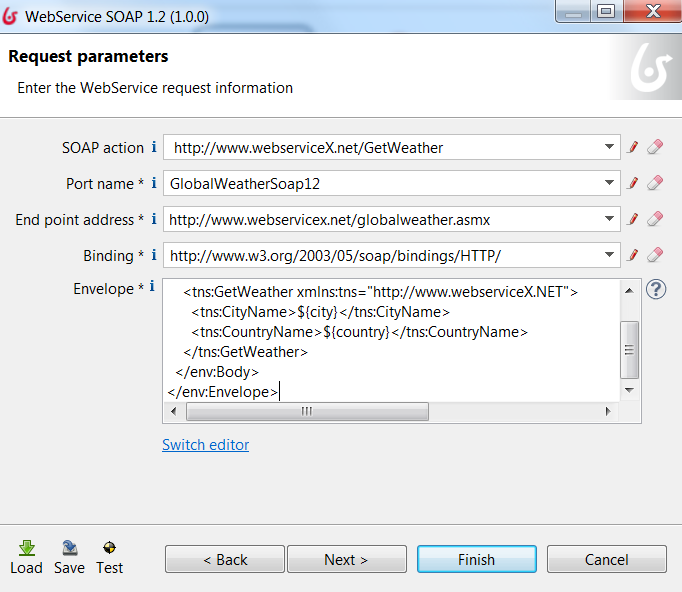Click the eraser clear icon for SOAP action
682x592 pixels.
[x=655, y=147]
